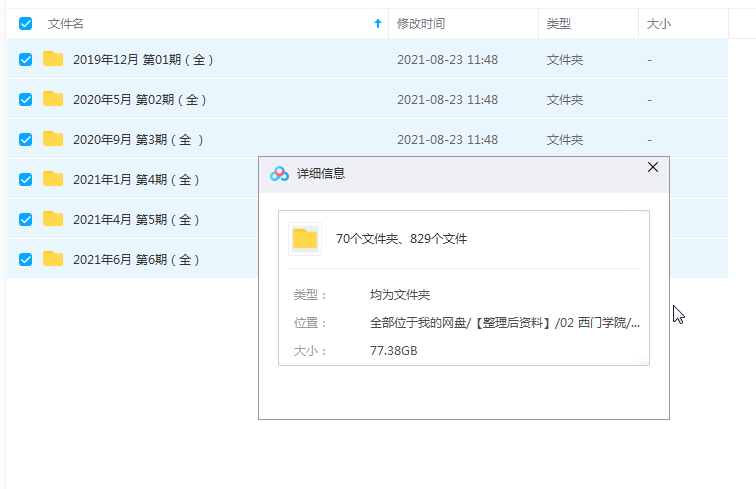This screenshot has width=756, height=489.
Task: Sort by 文件名 column header
Action: click(x=66, y=24)
